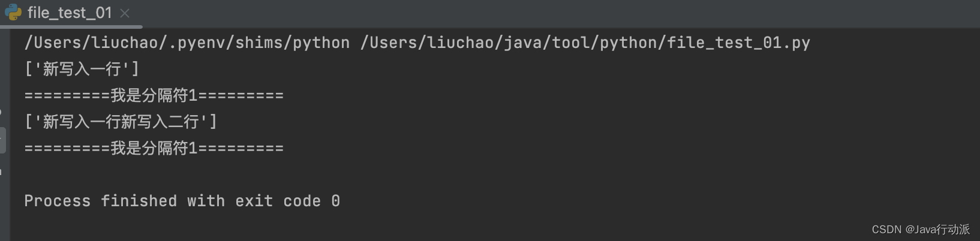
Task: Click "java" folder in the script path
Action: point(523,43)
